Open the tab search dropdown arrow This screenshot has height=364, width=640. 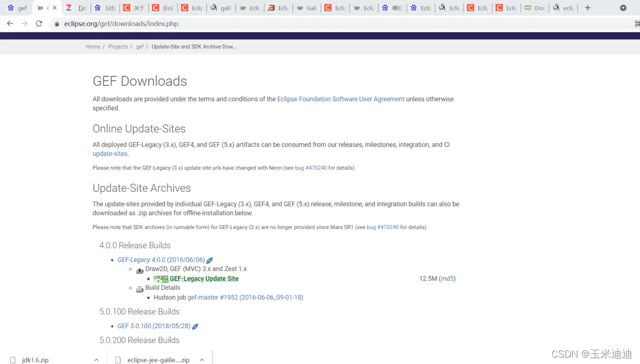pos(623,8)
